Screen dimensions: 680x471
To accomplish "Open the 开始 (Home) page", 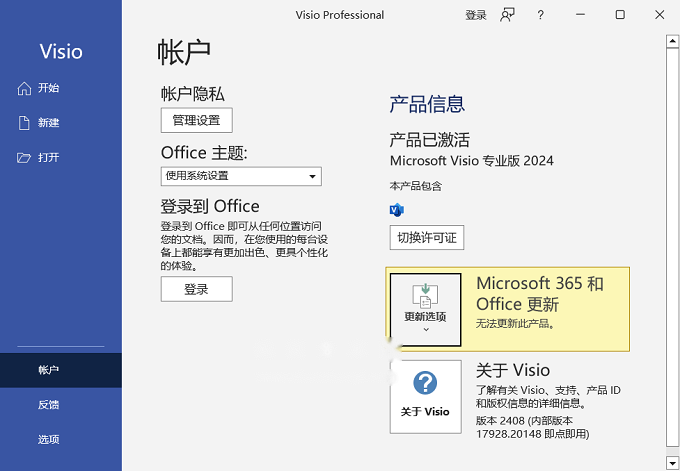I will (61, 88).
